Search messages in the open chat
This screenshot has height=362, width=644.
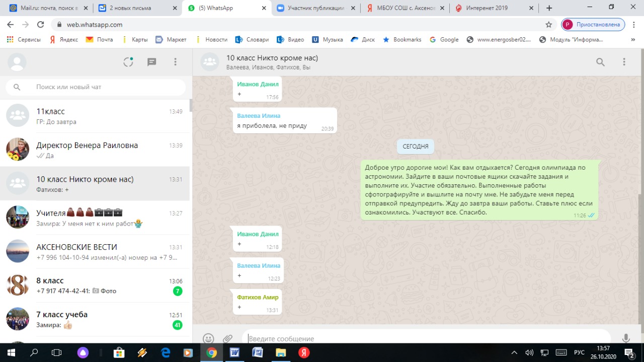[x=600, y=62]
